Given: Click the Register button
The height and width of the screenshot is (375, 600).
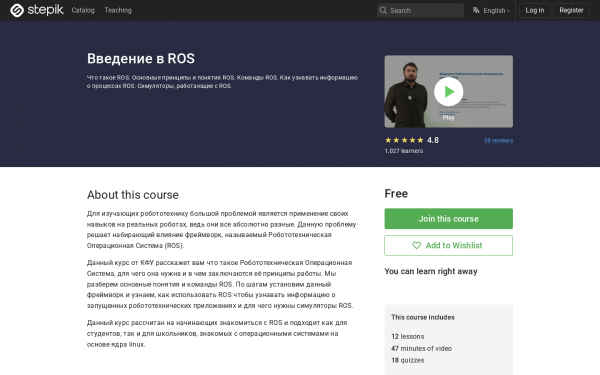Looking at the screenshot, I should (571, 10).
